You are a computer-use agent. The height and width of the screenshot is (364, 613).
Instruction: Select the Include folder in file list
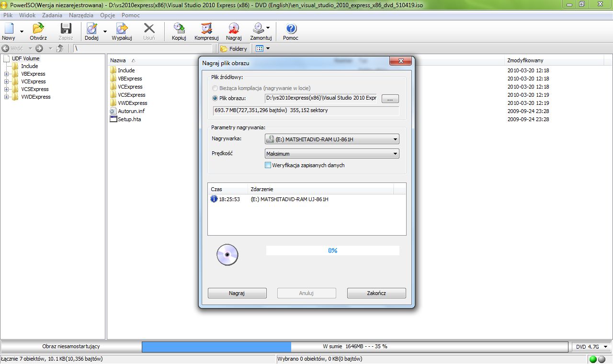pyautogui.click(x=123, y=70)
